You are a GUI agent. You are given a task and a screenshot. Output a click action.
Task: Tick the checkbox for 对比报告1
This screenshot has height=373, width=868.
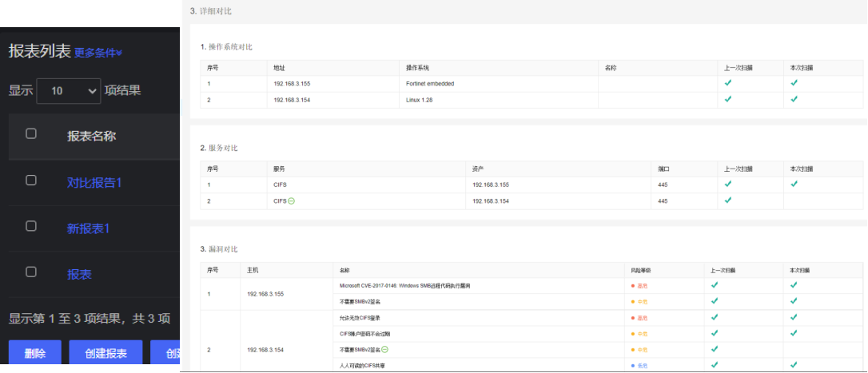coord(31,181)
